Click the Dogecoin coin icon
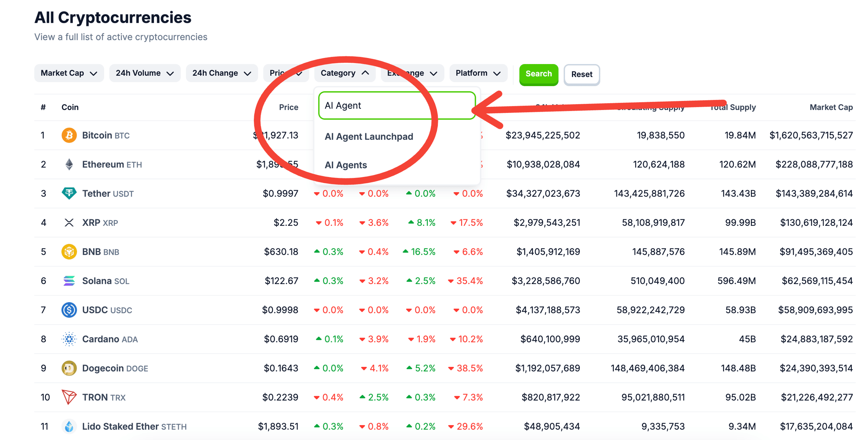 [x=69, y=368]
